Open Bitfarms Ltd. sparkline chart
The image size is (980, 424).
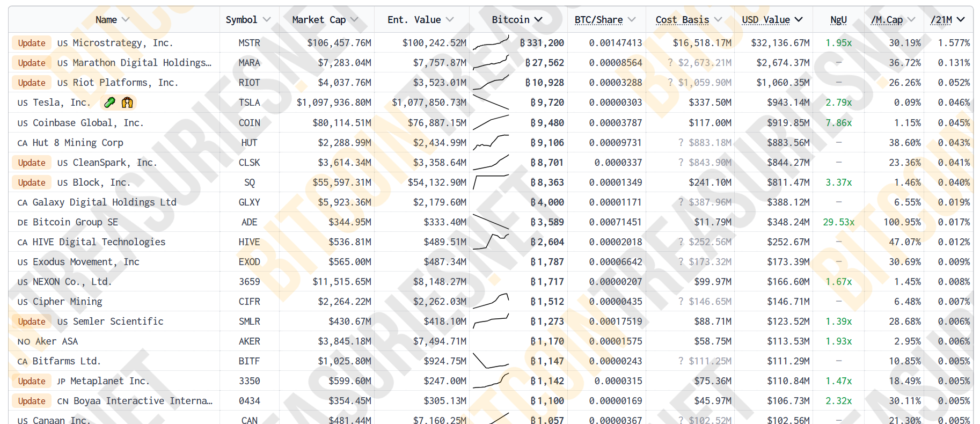tap(491, 361)
